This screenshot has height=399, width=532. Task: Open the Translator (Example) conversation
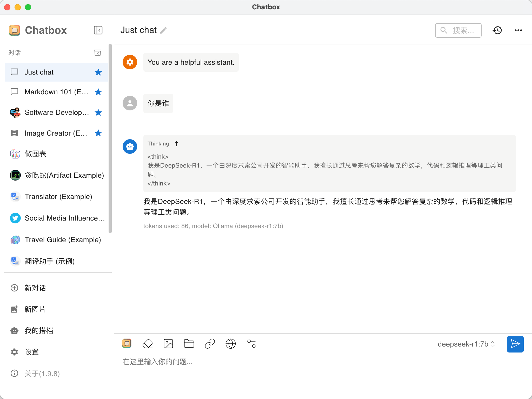[56, 196]
